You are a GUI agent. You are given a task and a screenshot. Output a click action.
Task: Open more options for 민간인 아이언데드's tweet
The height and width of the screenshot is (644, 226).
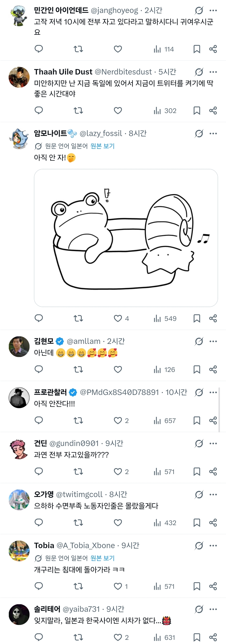(x=213, y=10)
